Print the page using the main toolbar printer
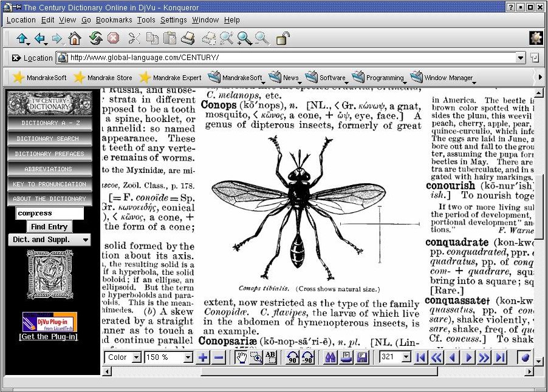 (x=188, y=38)
